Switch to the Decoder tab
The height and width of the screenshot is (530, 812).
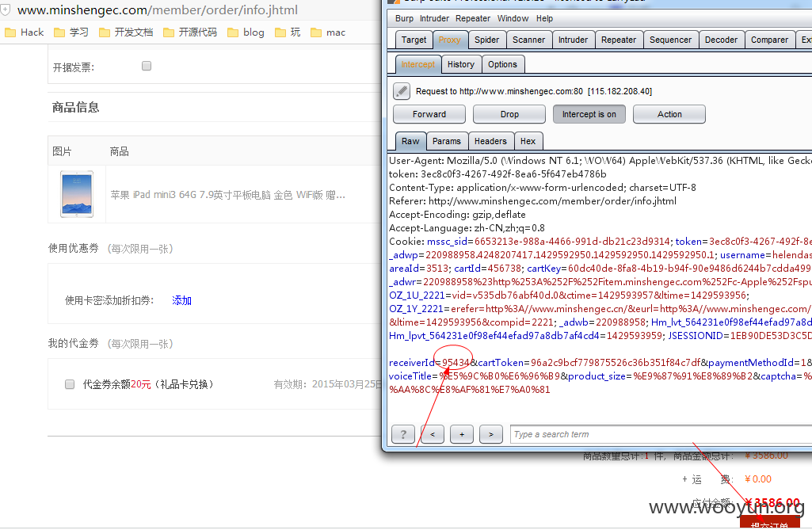click(721, 40)
